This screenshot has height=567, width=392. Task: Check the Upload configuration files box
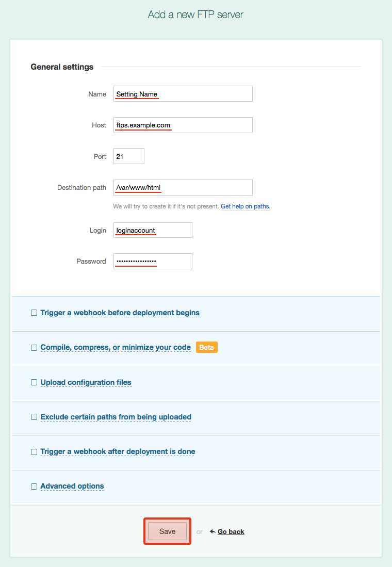click(x=34, y=382)
